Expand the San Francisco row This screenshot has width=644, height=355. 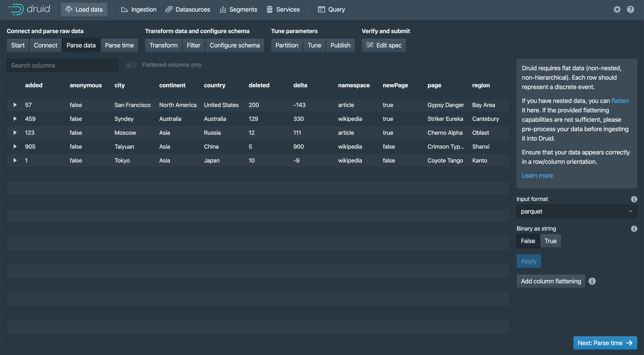click(x=15, y=105)
